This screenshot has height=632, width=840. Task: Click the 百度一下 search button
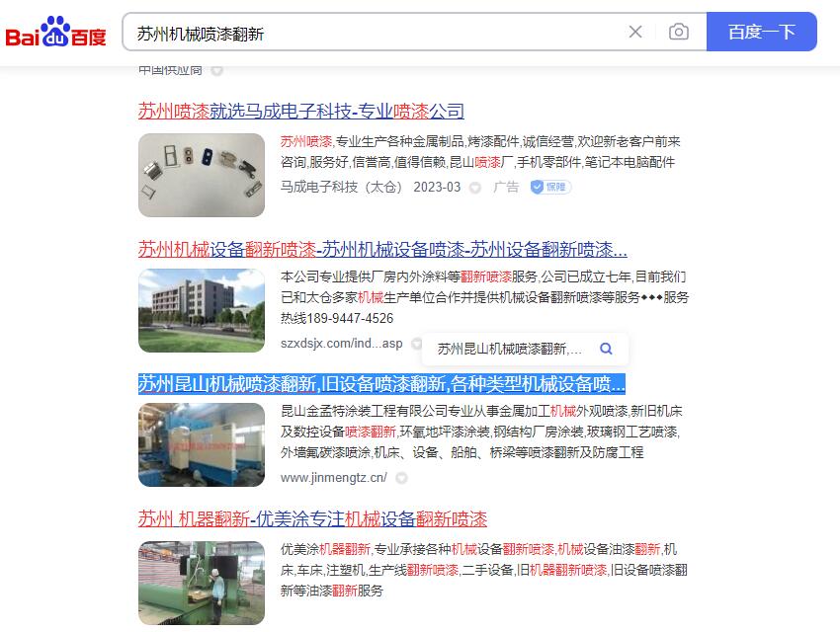click(x=761, y=32)
